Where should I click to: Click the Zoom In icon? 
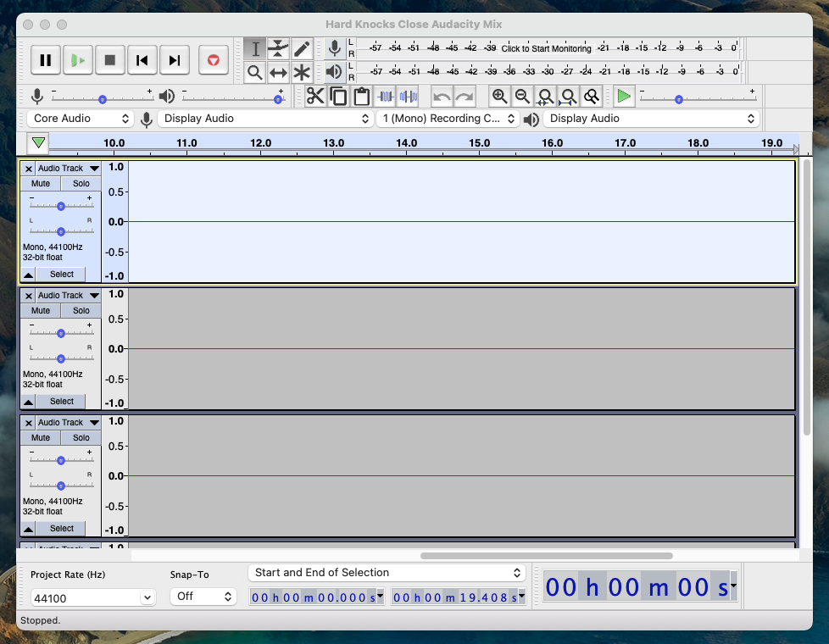coord(499,97)
